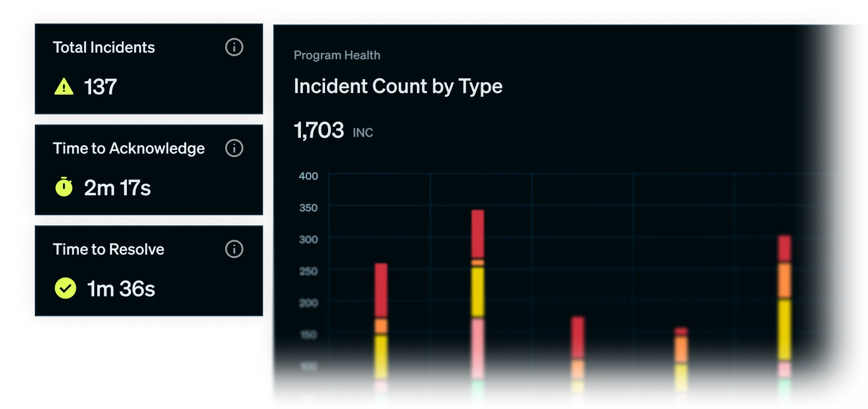The width and height of the screenshot is (868, 409).
Task: Click the 1m 36s resolve time value
Action: pos(121,289)
